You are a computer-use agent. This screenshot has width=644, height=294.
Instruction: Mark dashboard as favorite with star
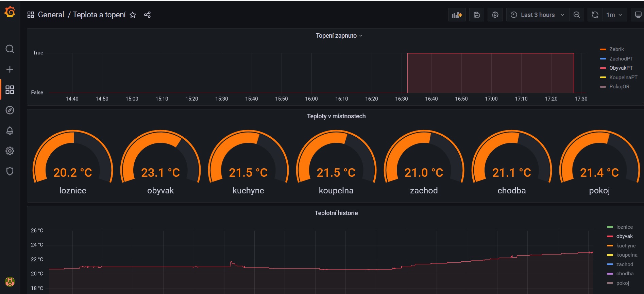(133, 15)
